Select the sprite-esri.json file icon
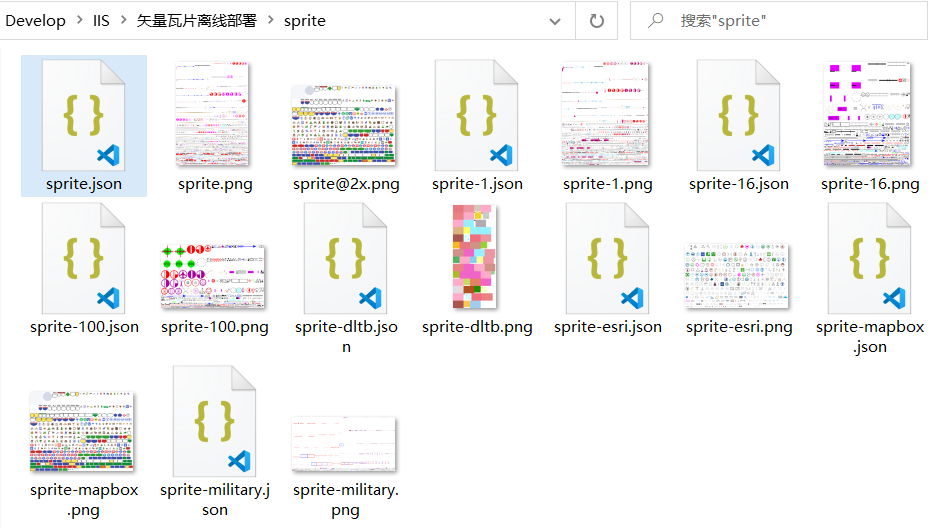936x528 pixels. [x=608, y=258]
